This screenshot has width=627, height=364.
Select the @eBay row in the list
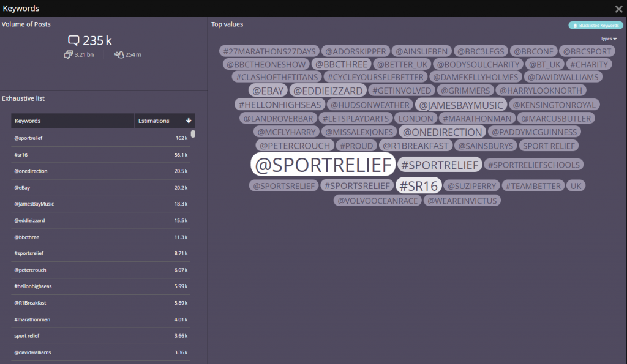[101, 188]
